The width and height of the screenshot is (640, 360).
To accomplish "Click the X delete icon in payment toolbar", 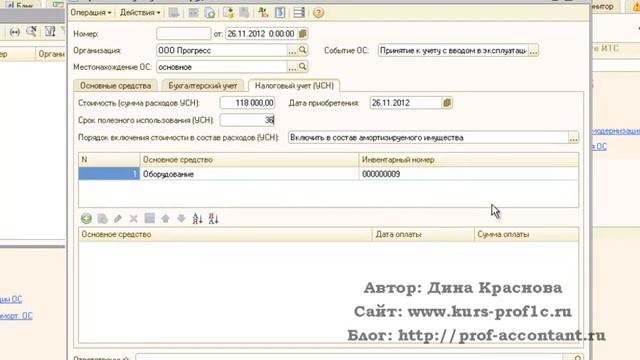I will [x=133, y=219].
